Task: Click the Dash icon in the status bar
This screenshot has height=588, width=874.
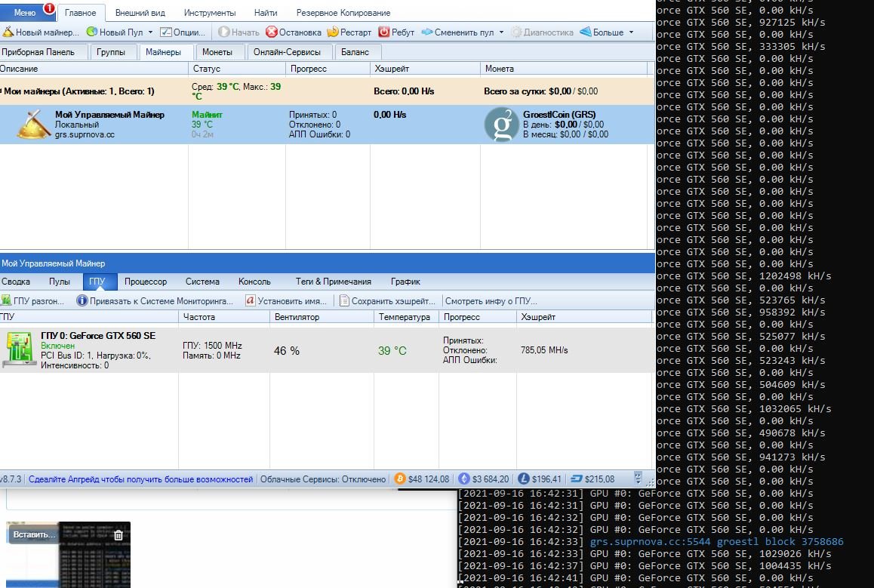Action: pos(577,479)
